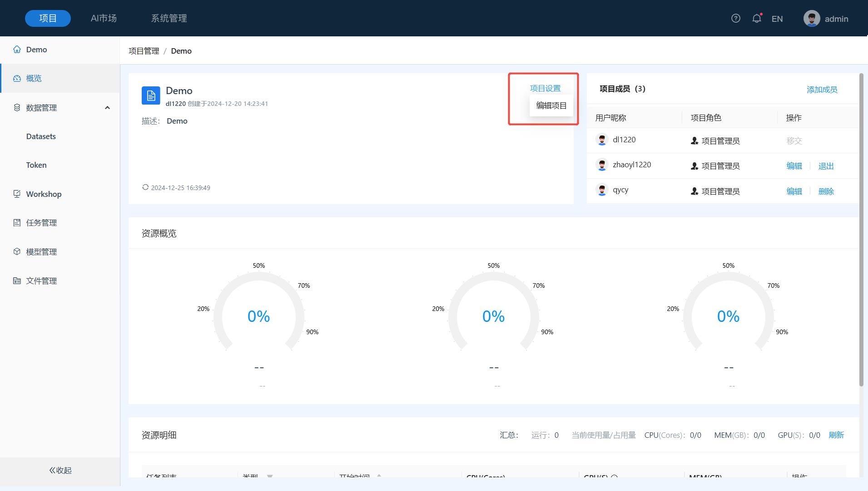Switch language to EN
This screenshot has width=868, height=491.
click(777, 19)
